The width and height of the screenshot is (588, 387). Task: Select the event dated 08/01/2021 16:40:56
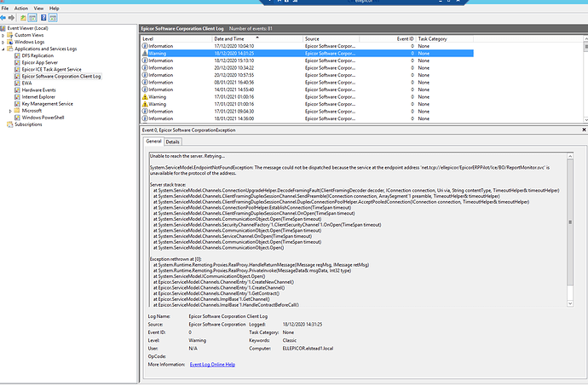pos(307,82)
